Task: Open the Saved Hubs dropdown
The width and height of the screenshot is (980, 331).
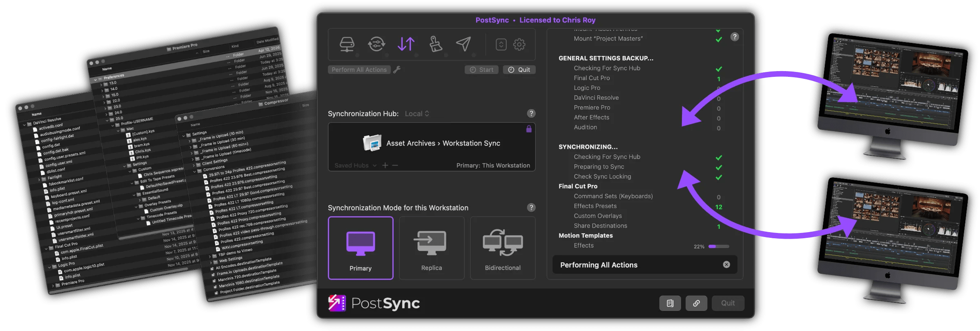Action: point(355,165)
